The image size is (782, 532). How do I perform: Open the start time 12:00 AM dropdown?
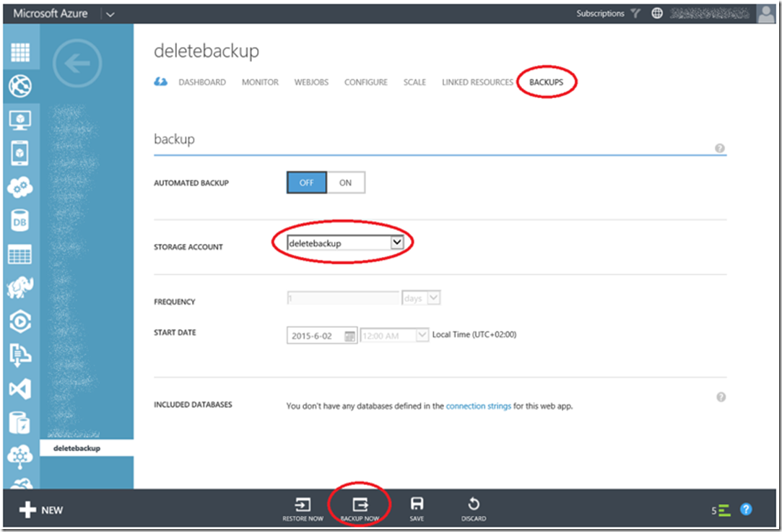(x=394, y=336)
